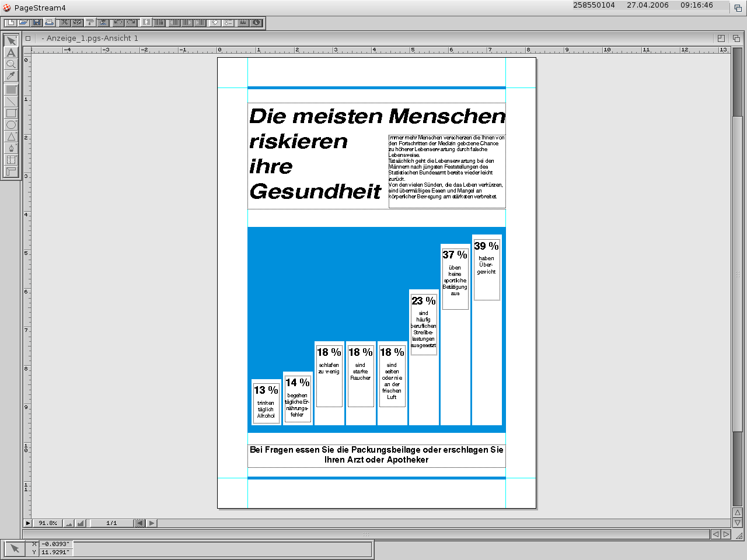The width and height of the screenshot is (747, 560).
Task: Click the 1/1 page number field
Action: (111, 523)
